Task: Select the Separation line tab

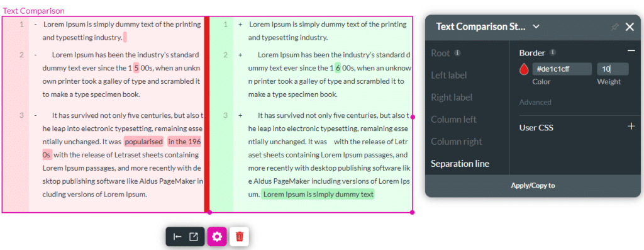Action: (x=460, y=164)
